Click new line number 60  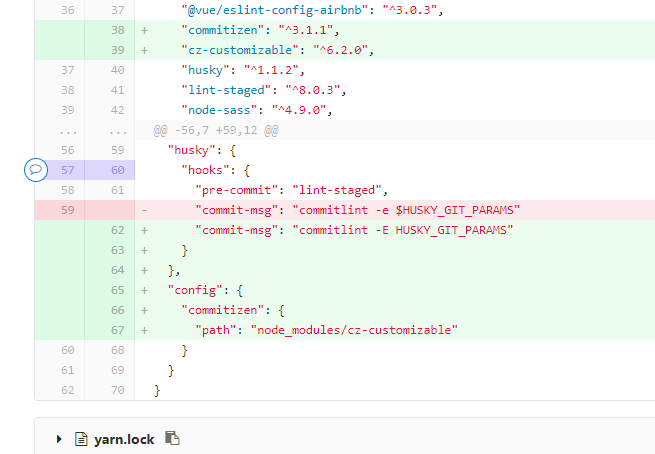coord(117,170)
